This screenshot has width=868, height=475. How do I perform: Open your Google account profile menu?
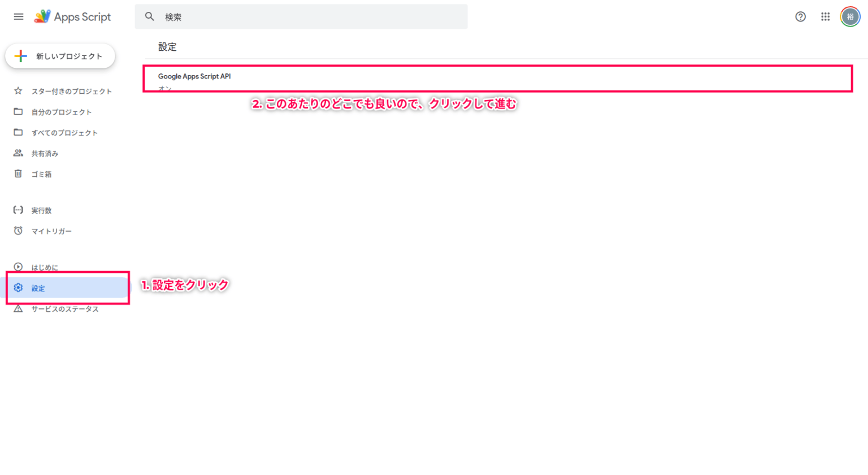coord(850,16)
